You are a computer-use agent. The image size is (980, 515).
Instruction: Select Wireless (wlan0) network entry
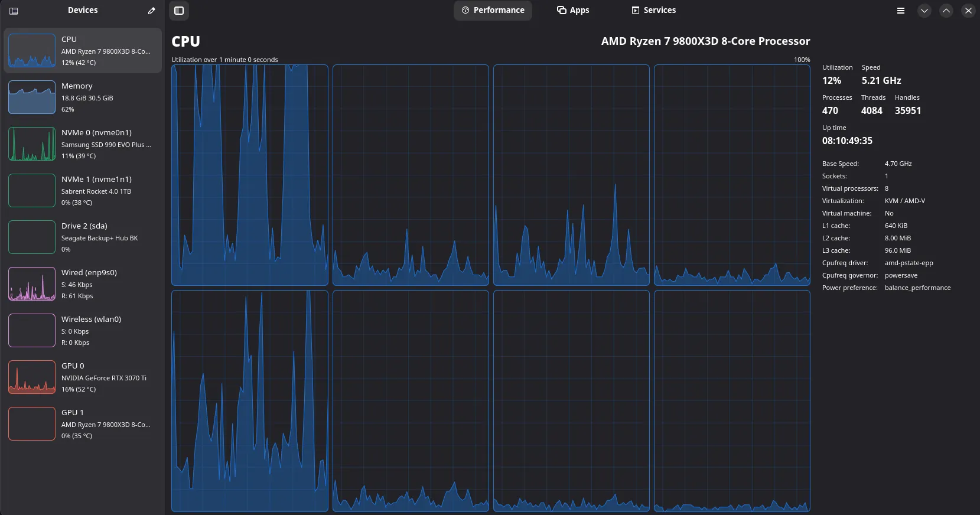click(83, 331)
